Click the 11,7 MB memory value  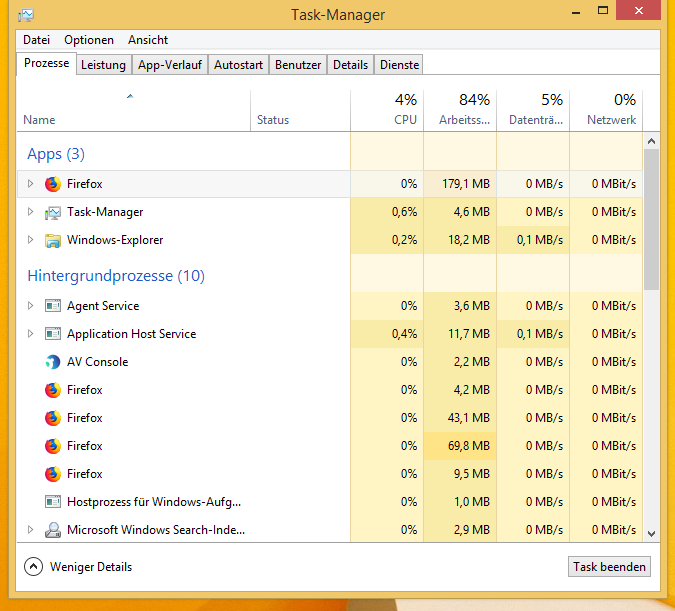point(469,334)
